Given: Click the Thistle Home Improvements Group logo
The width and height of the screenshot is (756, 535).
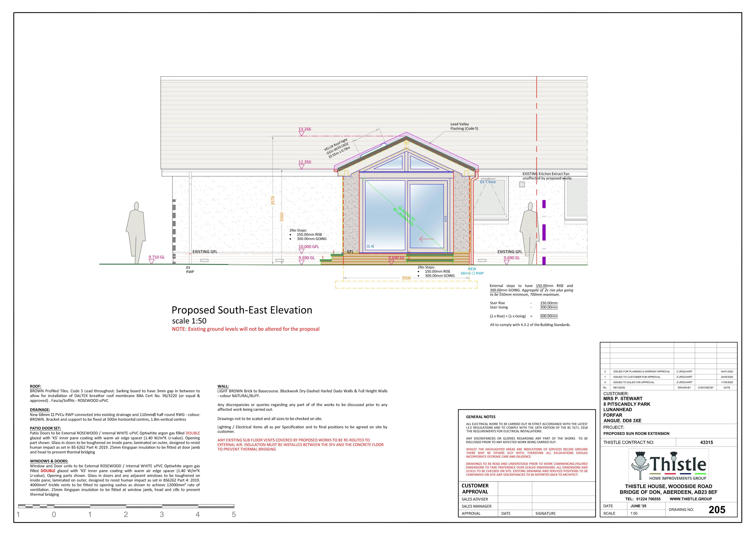Looking at the screenshot, I should pos(668,466).
